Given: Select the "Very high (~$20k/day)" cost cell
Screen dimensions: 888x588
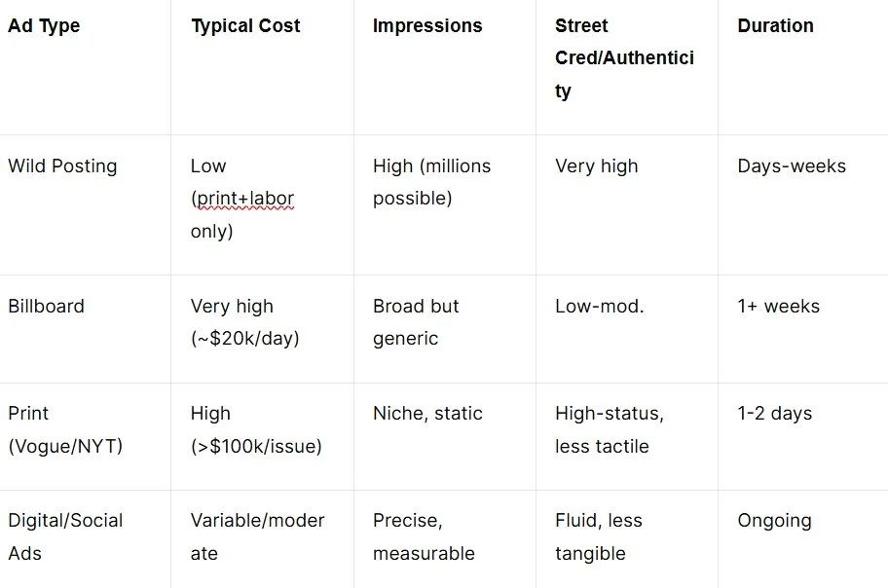Looking at the screenshot, I should point(244,322).
